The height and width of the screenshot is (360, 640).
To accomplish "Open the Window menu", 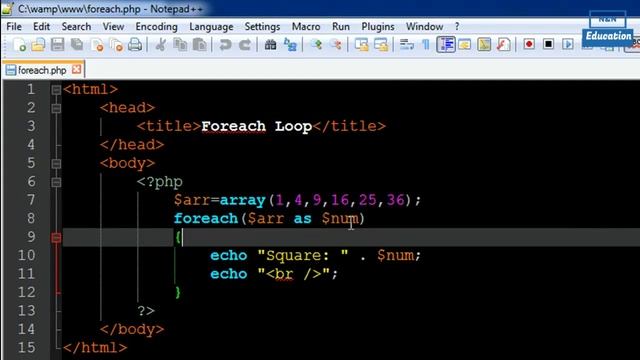I will click(424, 27).
